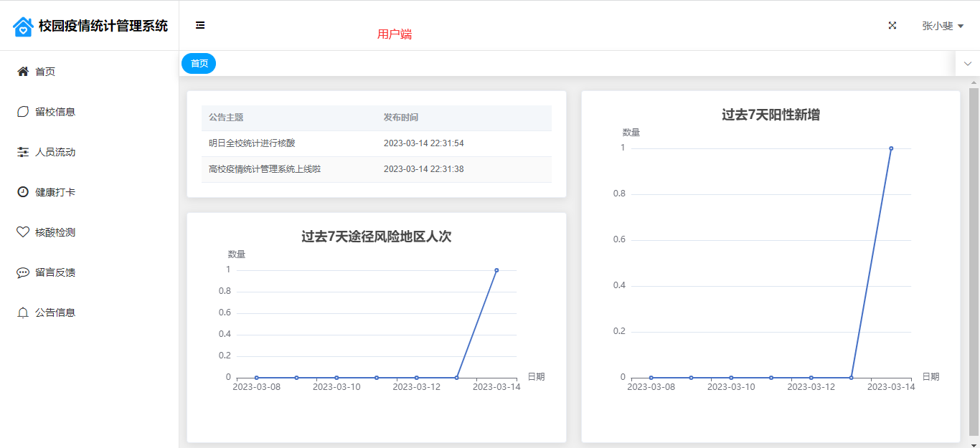The height and width of the screenshot is (448, 980).
Task: Click peak data point in 过去7天阳性新增 chart
Action: 891,148
